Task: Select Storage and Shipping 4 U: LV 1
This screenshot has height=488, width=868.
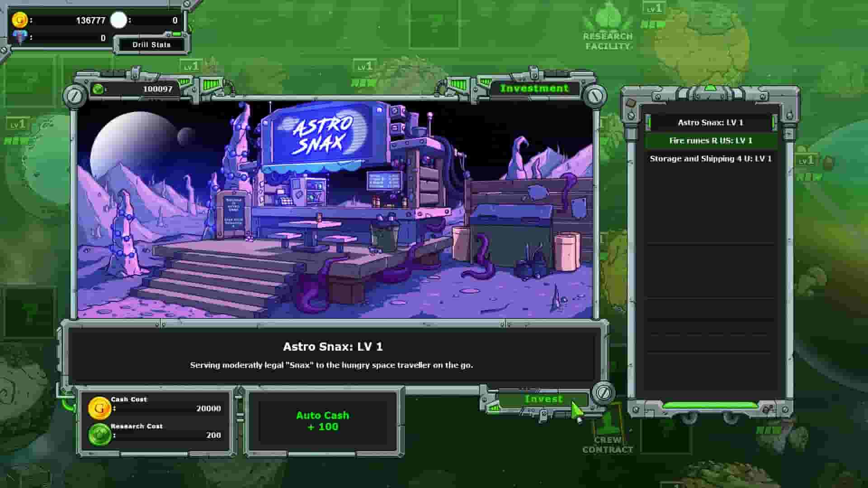Action: (x=711, y=159)
